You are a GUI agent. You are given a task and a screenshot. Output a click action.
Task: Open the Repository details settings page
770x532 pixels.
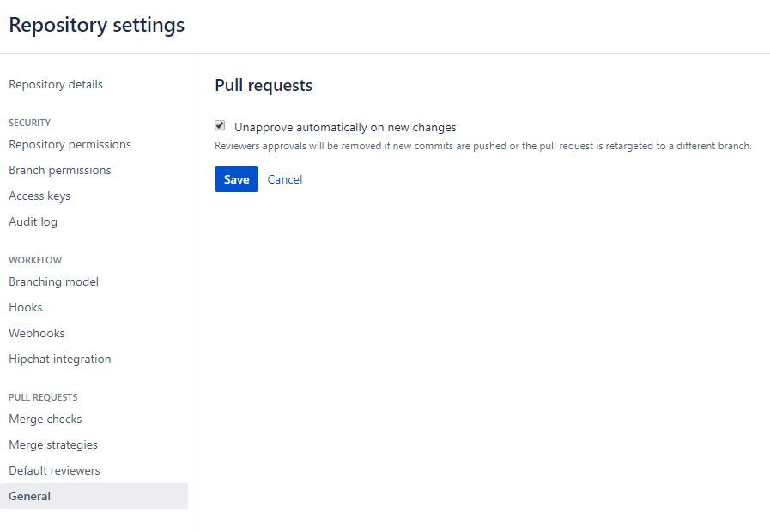pos(55,84)
